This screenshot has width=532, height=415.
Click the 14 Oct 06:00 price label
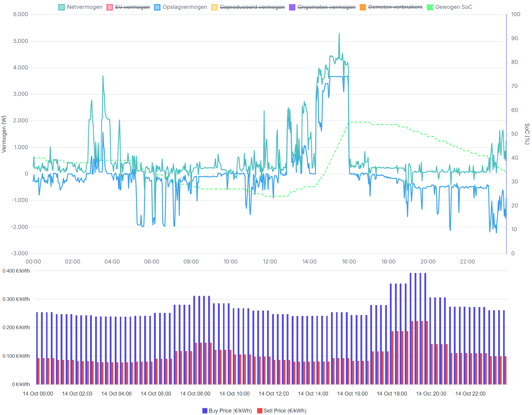tap(156, 394)
